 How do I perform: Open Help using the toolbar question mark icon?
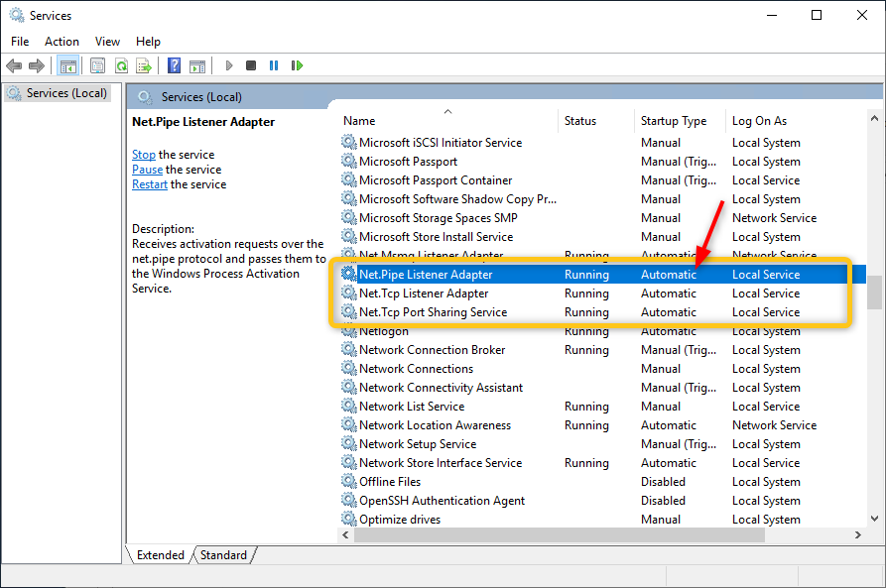(173, 65)
